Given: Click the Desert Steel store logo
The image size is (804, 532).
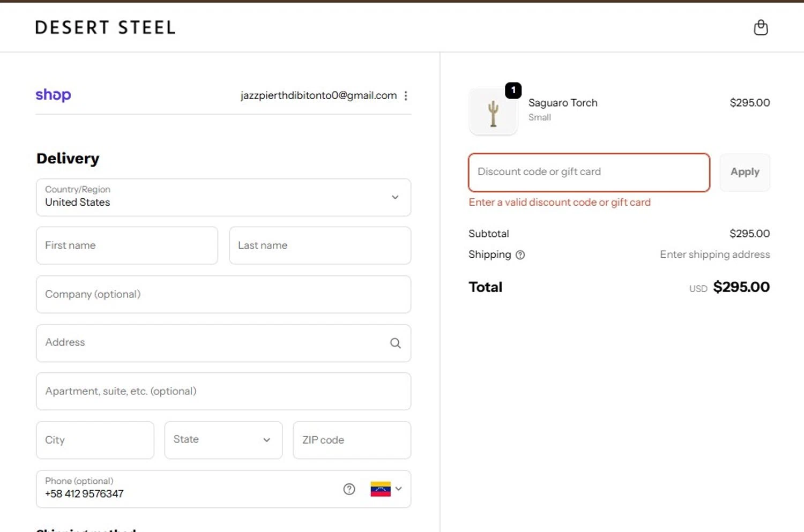Looking at the screenshot, I should click(105, 27).
